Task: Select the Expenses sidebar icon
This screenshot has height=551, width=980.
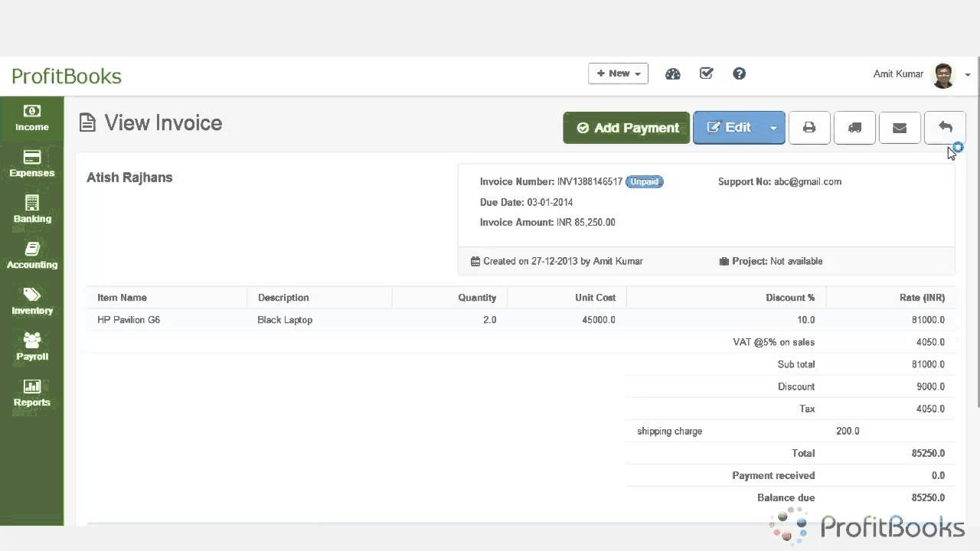Action: click(x=31, y=165)
